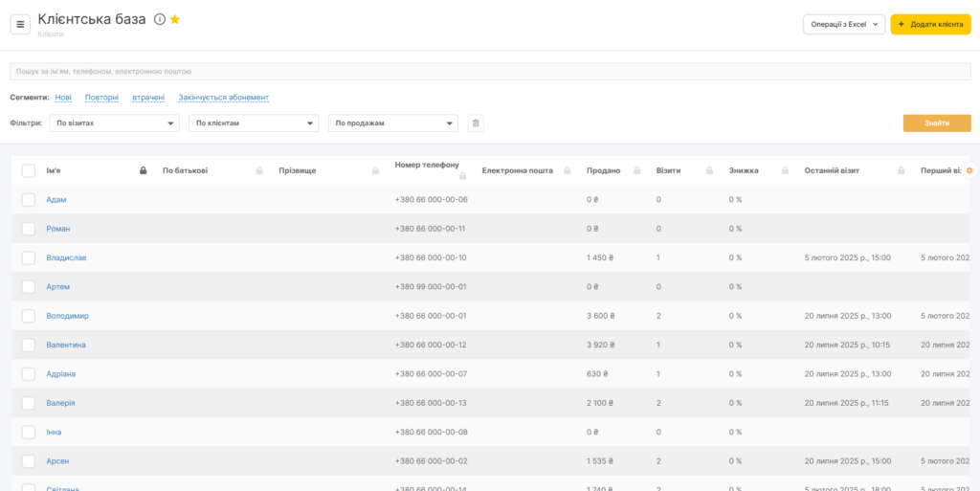
Task: Click the lock icon in Ім'я column
Action: pyautogui.click(x=143, y=170)
